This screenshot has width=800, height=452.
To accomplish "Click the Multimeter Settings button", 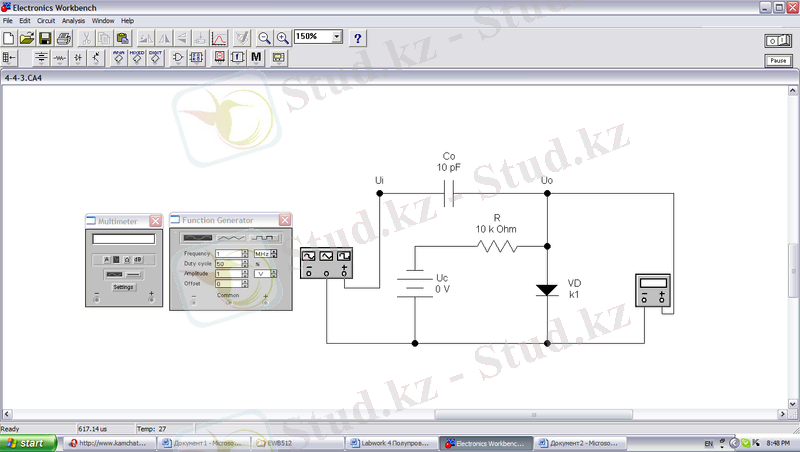I will click(122, 287).
